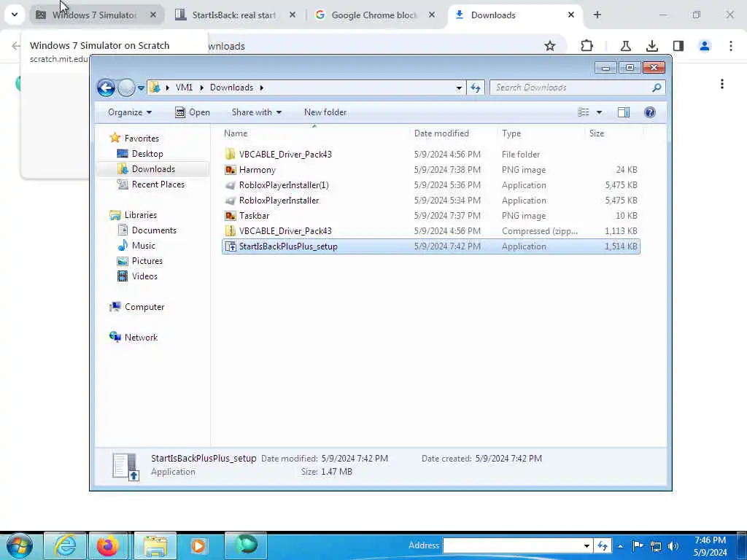Image resolution: width=747 pixels, height=560 pixels.
Task: Open Explorer help
Action: 650,112
